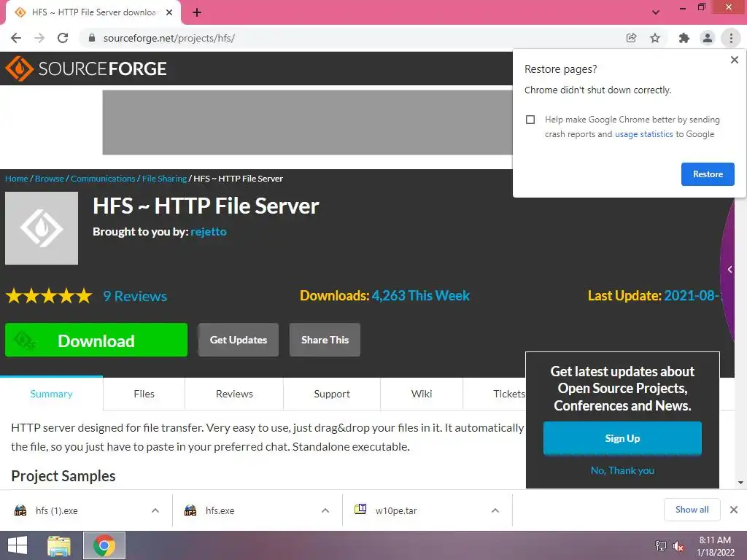
Task: Open Home breadcrumb link
Action: click(x=16, y=179)
